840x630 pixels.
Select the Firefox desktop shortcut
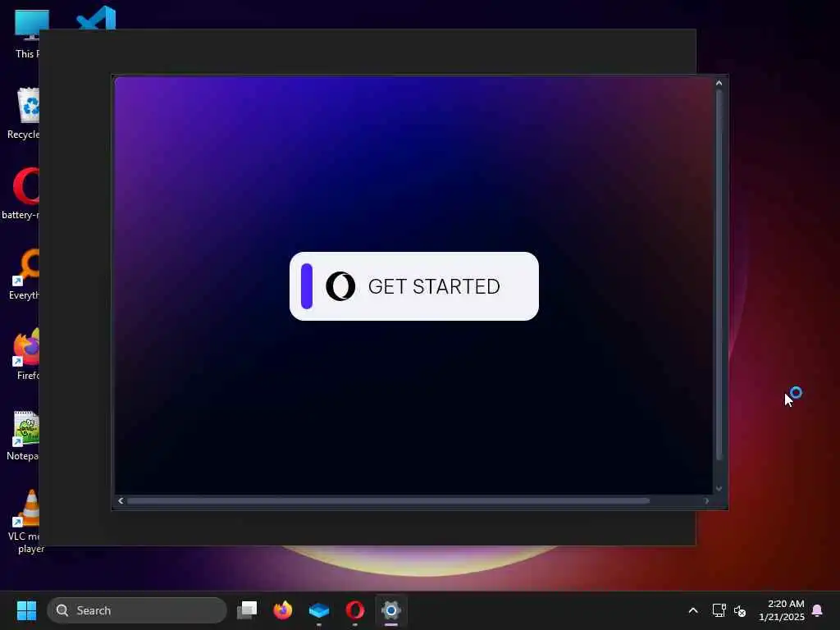pos(25,354)
